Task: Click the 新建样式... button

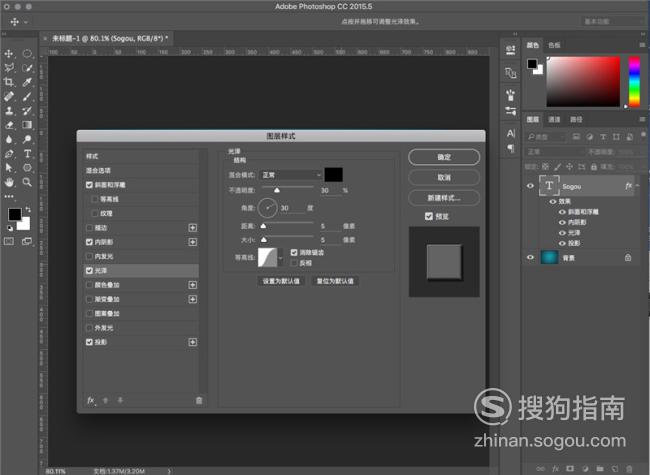Action: point(444,198)
